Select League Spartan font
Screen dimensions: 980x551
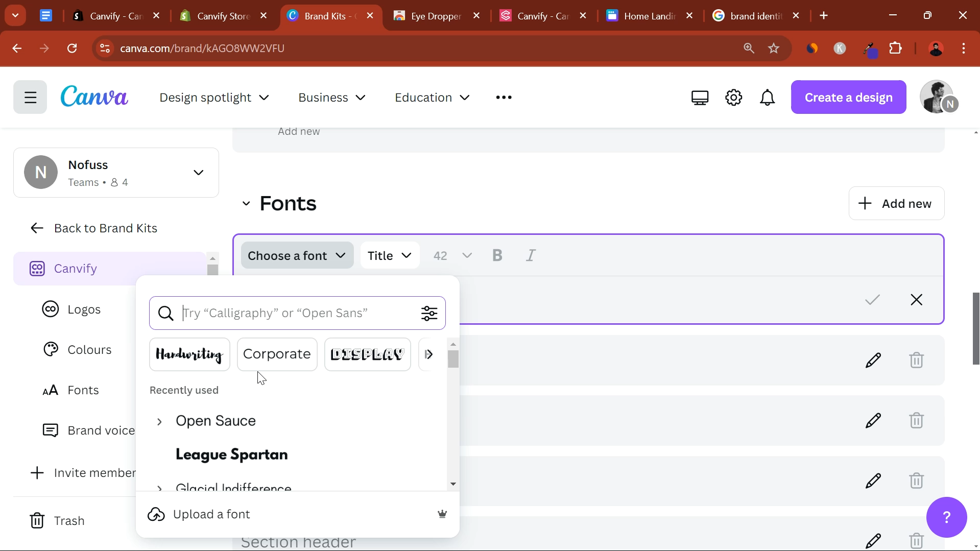click(232, 455)
